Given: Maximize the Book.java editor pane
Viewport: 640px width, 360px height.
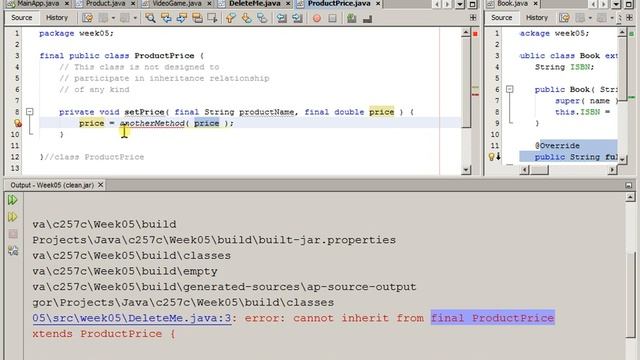Looking at the screenshot, I should tap(629, 4).
